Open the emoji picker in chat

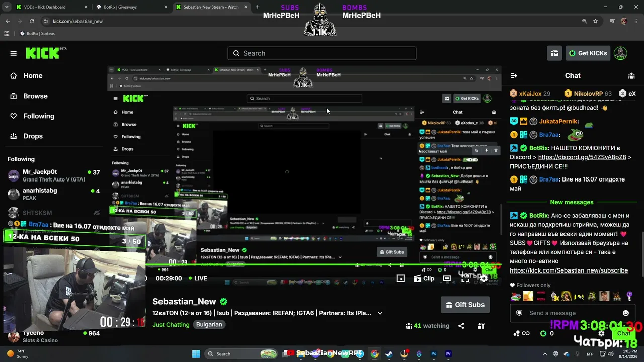pos(626,313)
